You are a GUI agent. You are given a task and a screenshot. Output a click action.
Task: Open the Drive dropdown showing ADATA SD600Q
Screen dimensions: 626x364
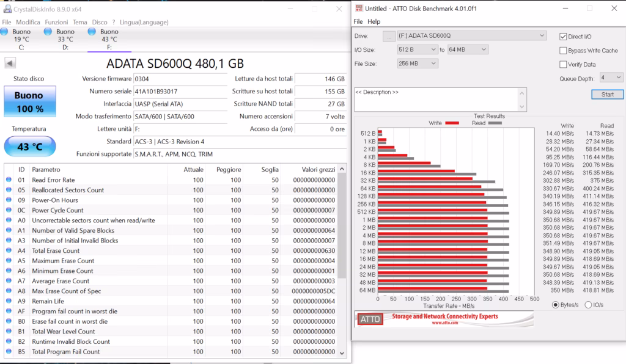(x=472, y=35)
